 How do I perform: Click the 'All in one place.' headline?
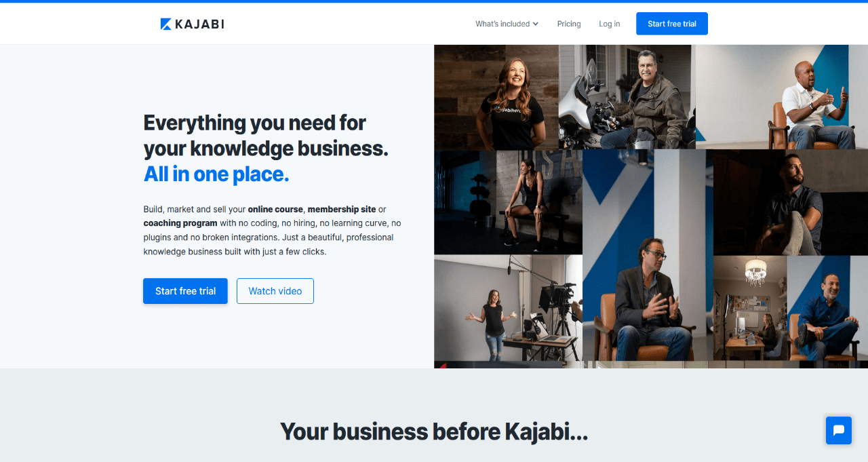216,174
